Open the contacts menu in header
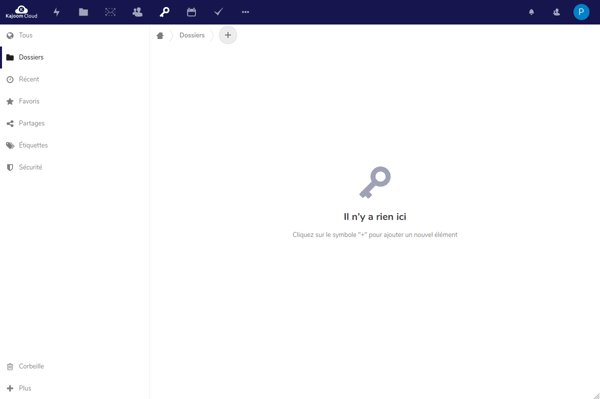The height and width of the screenshot is (399, 600). click(x=556, y=12)
